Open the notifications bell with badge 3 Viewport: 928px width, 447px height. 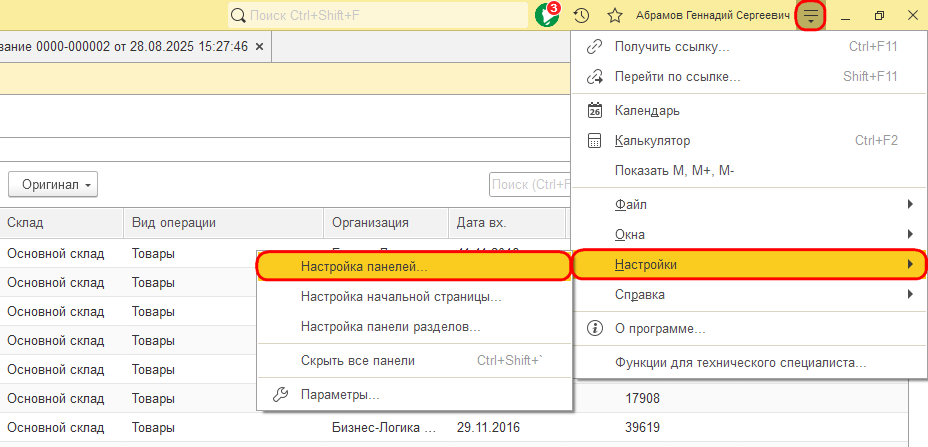tap(547, 15)
